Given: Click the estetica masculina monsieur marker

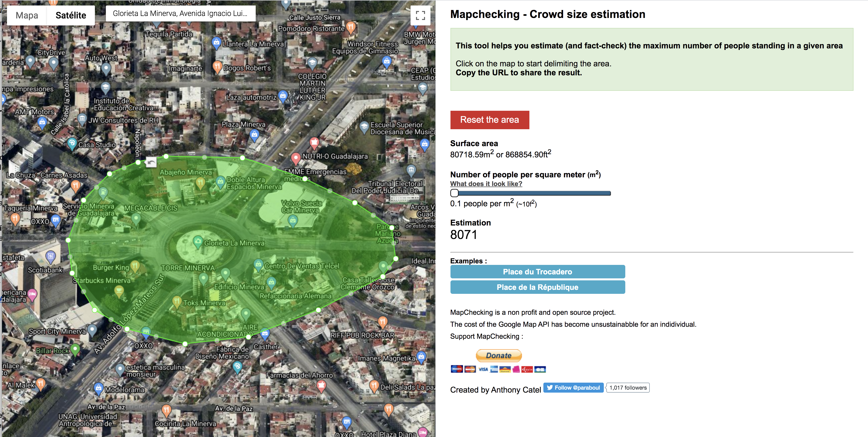Looking at the screenshot, I should coord(120,370).
